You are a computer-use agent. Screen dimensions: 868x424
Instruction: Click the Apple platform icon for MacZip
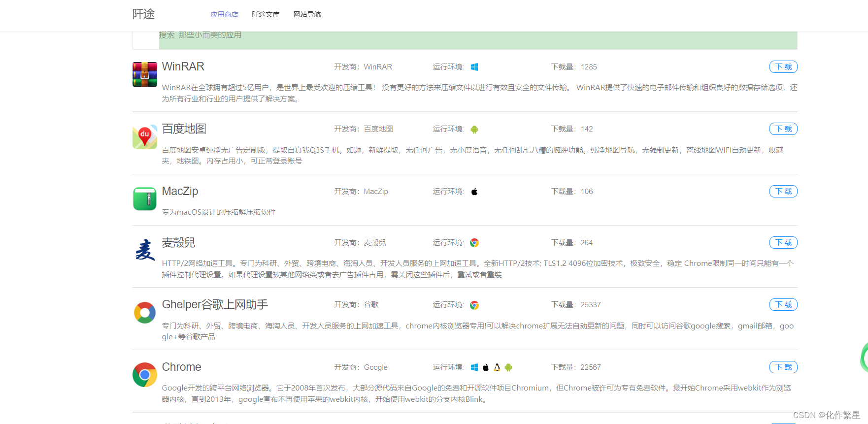[x=474, y=192]
